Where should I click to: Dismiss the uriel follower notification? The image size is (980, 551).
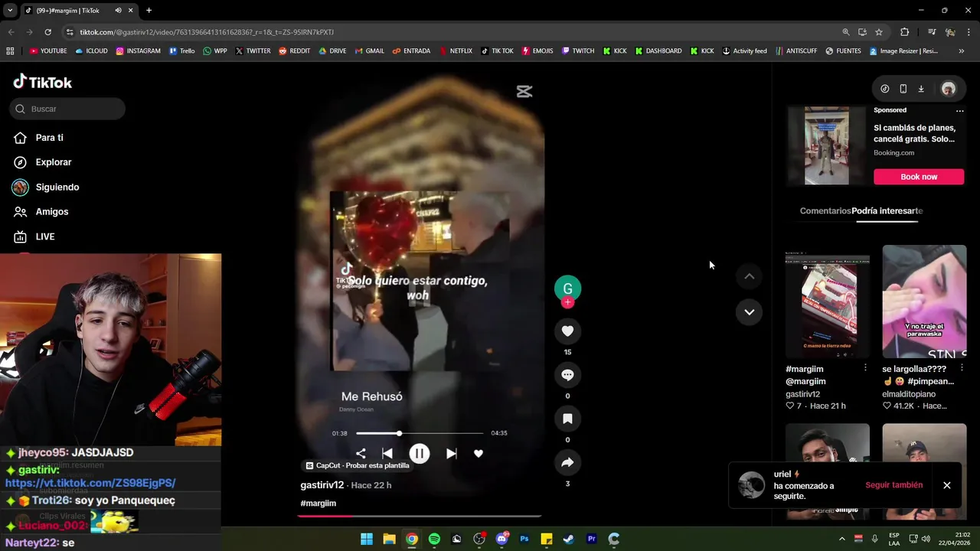947,485
